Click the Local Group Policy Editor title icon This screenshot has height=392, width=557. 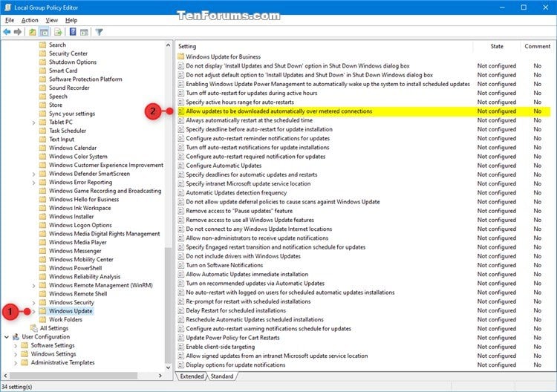(7, 7)
